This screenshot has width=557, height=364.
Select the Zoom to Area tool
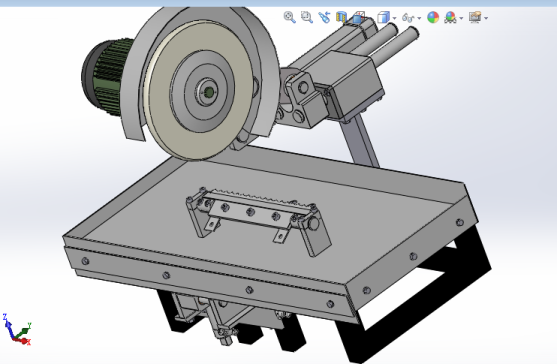307,17
